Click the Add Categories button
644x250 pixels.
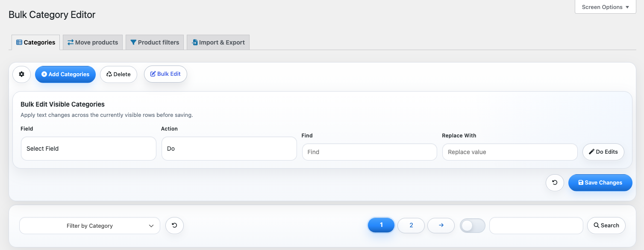pyautogui.click(x=65, y=74)
